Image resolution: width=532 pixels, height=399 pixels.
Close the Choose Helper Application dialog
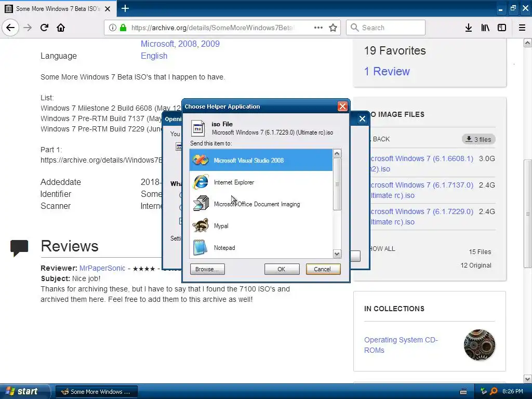[x=342, y=107]
